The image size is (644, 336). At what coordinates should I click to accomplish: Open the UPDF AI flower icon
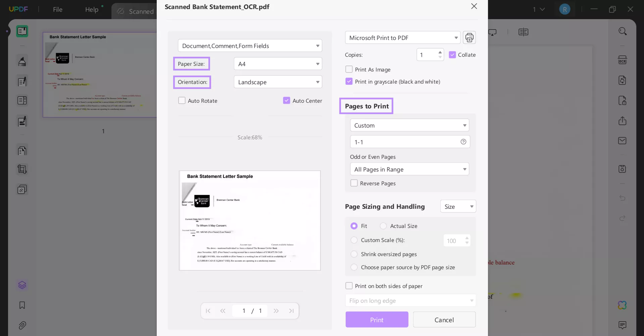(622, 305)
